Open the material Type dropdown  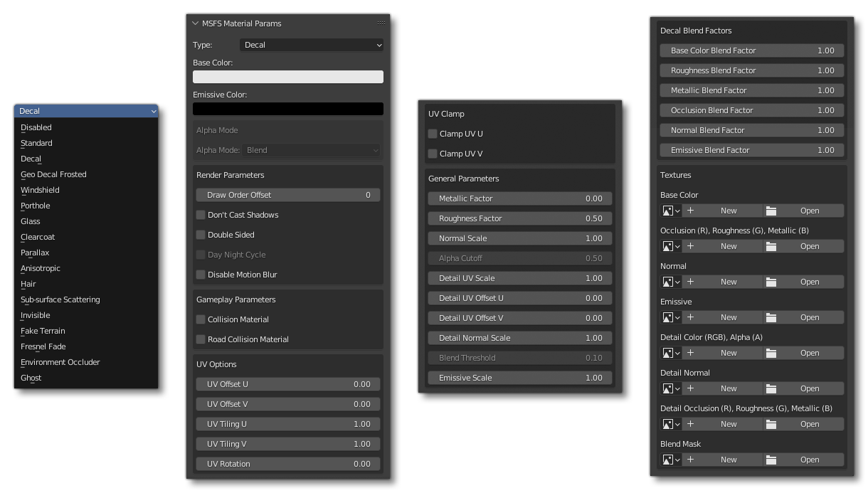coord(312,45)
